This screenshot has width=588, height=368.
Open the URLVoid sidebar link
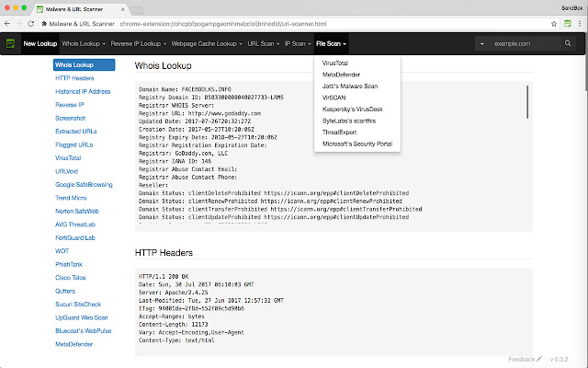click(66, 172)
